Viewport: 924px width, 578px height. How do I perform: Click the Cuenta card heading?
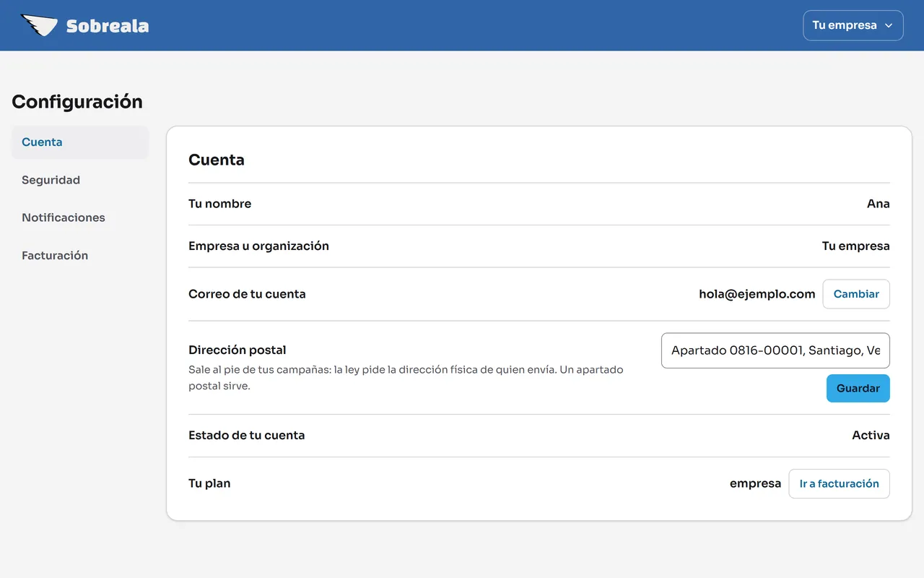point(217,160)
